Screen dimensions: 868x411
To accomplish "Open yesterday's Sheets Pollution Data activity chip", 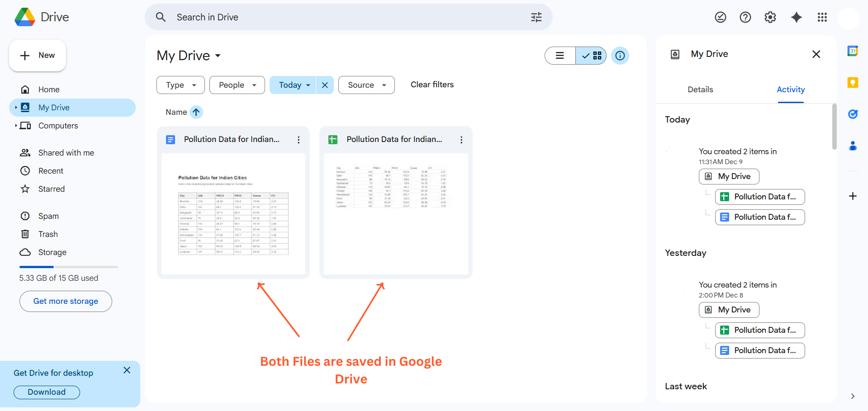I will [760, 330].
